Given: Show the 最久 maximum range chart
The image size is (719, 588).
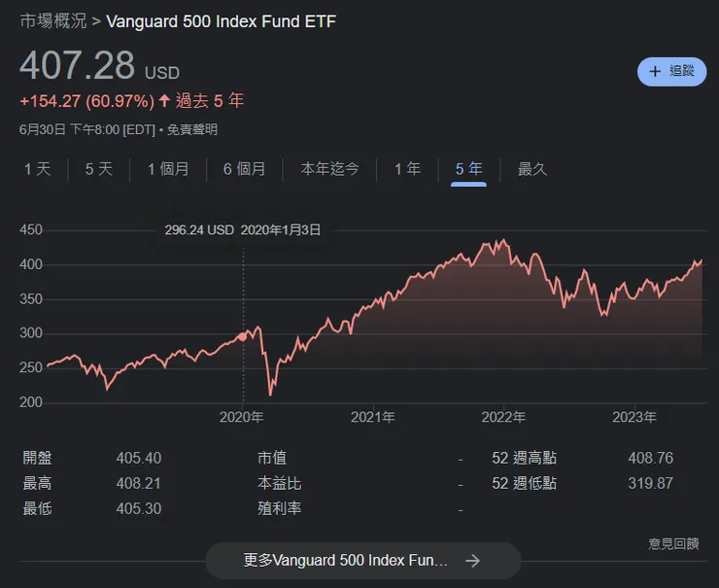Looking at the screenshot, I should point(532,169).
